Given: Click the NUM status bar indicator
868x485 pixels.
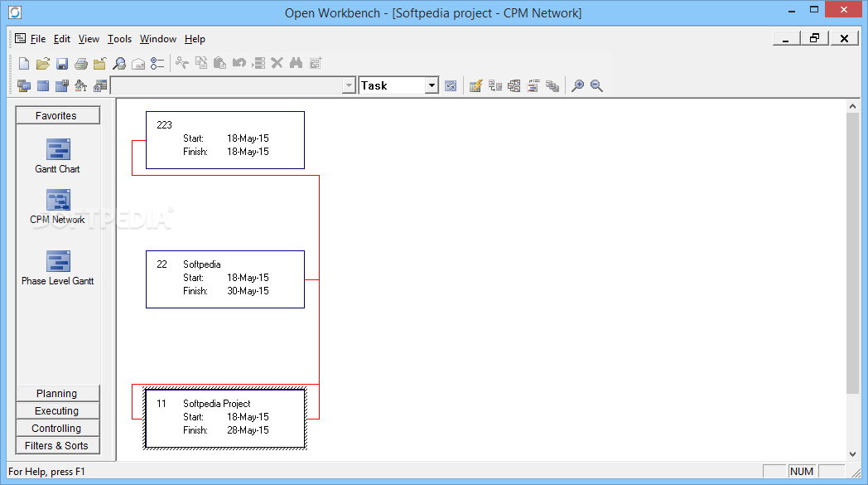Looking at the screenshot, I should pyautogui.click(x=802, y=471).
